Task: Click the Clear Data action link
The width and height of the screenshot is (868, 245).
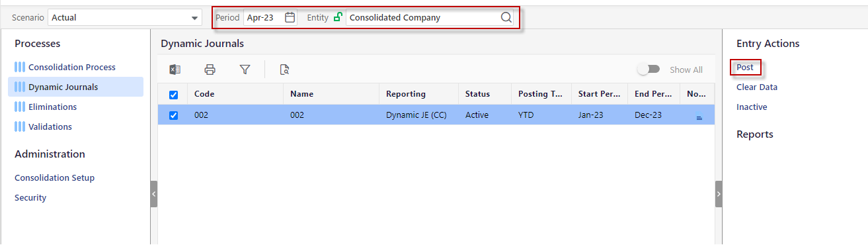Action: coord(757,87)
